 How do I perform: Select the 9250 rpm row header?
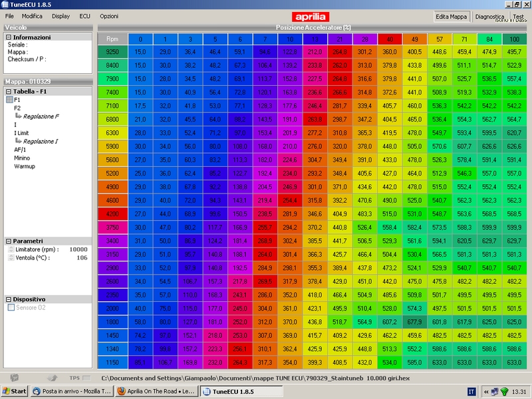[112, 52]
